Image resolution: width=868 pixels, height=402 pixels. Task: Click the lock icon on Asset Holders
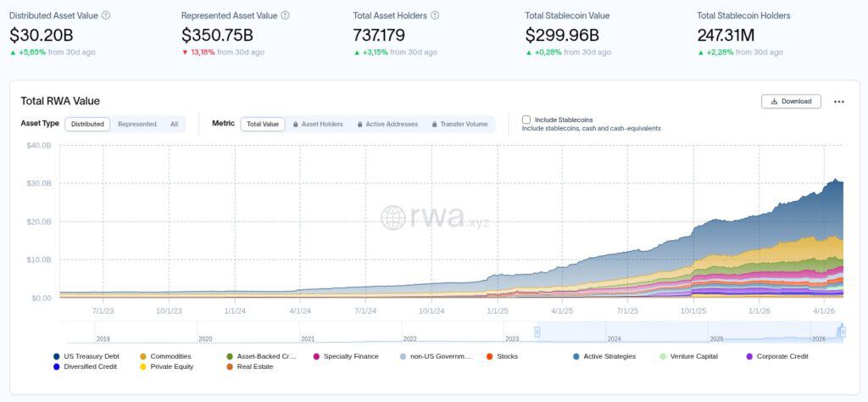pos(296,124)
